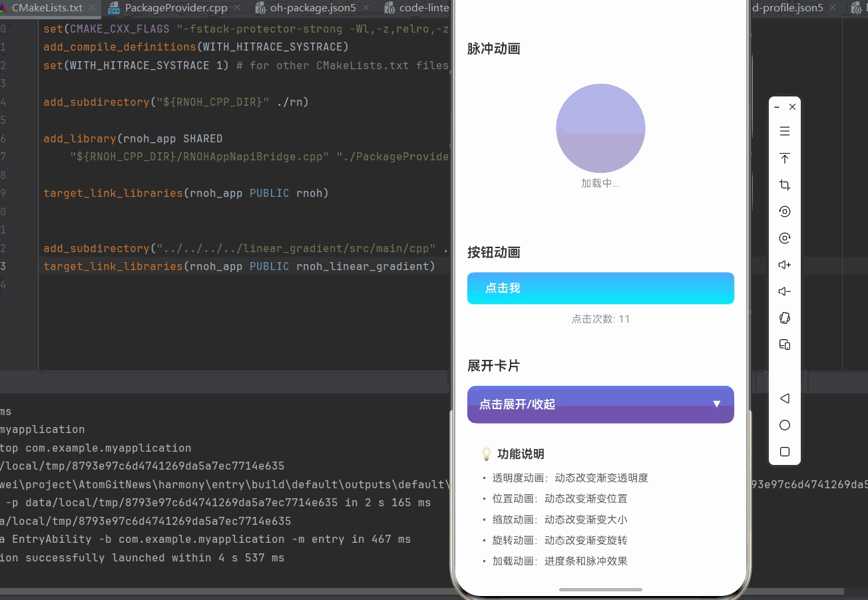Viewport: 868px width, 600px height.
Task: Tap the 点击我 gradient button
Action: click(600, 288)
